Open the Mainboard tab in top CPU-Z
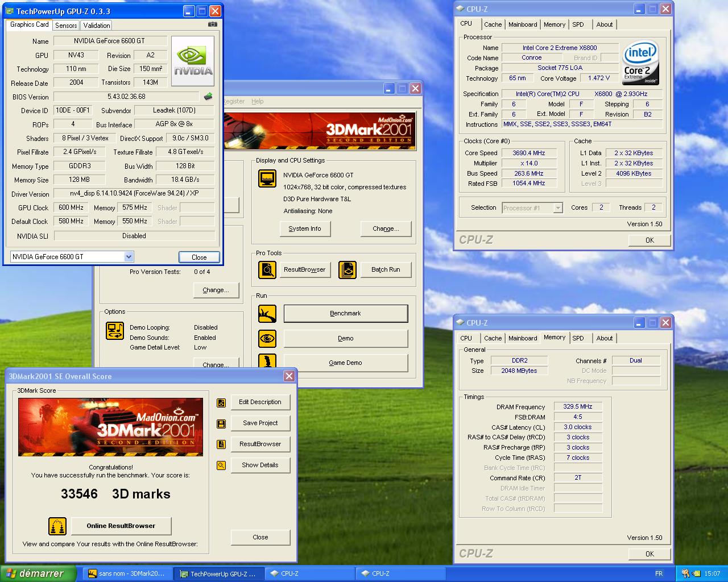 [523, 24]
